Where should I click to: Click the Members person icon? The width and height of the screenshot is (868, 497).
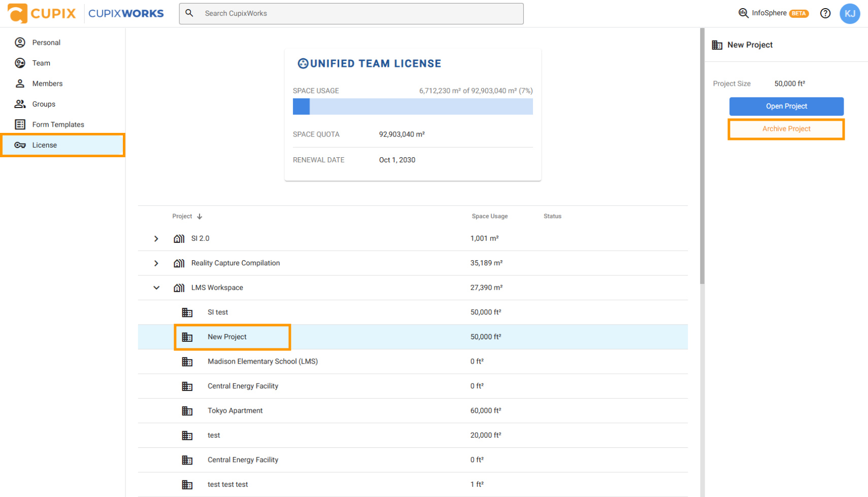pos(20,83)
